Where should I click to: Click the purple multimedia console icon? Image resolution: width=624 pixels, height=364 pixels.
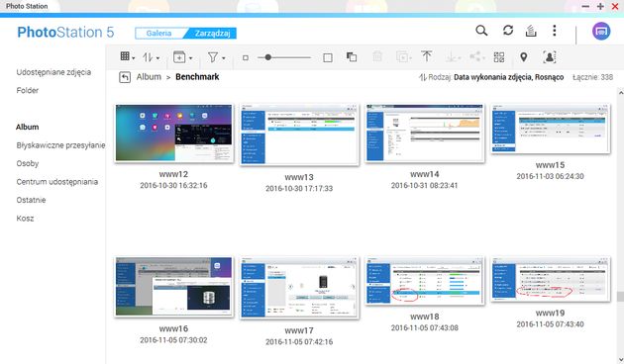pos(601,31)
